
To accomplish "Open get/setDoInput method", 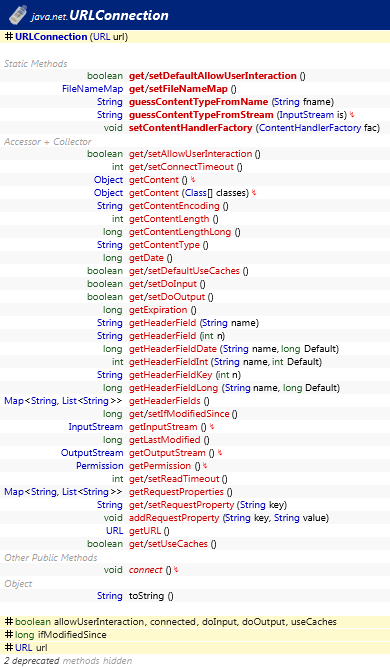I will 163,284.
